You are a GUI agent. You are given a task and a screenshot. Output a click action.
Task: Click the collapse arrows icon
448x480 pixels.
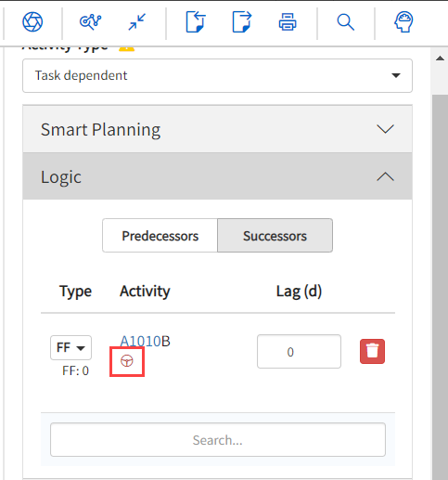(x=137, y=22)
